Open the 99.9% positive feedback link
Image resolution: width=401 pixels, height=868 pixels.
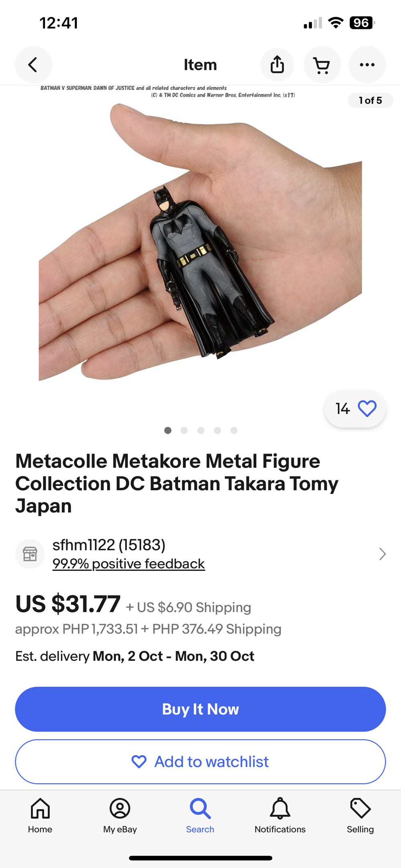coord(129,564)
